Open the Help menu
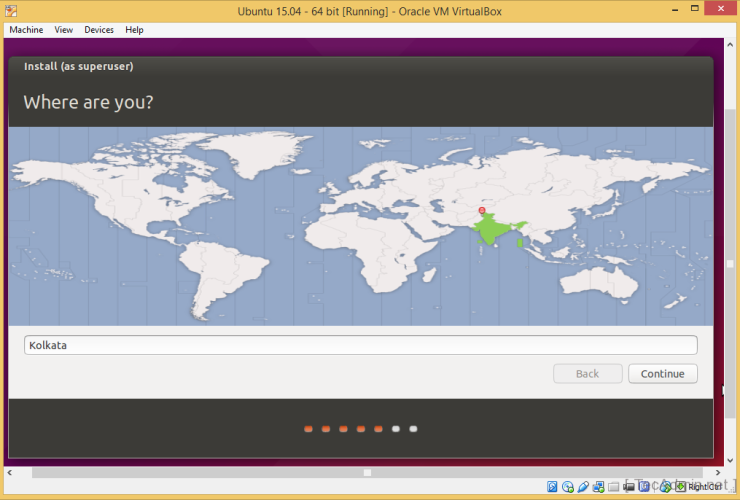 tap(134, 30)
